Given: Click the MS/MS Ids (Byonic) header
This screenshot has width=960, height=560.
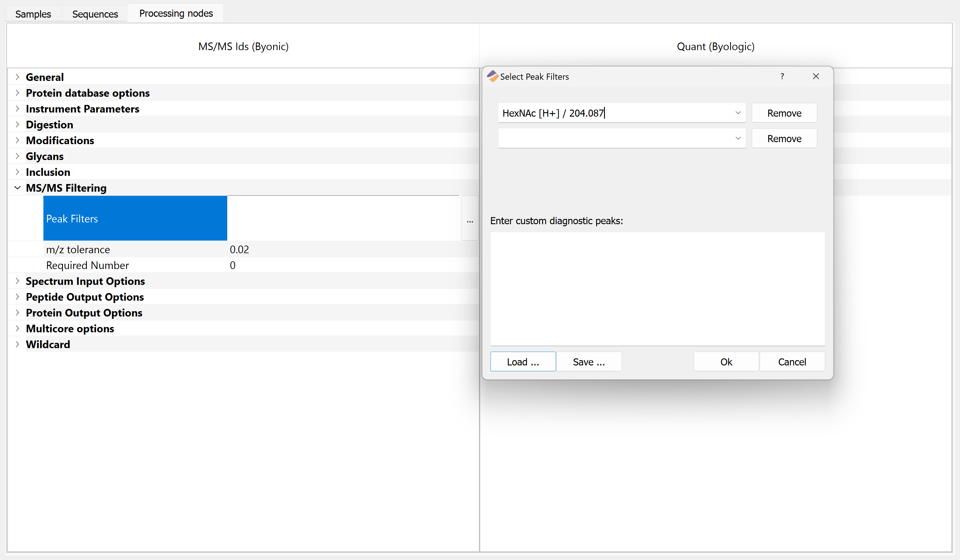Looking at the screenshot, I should click(243, 46).
